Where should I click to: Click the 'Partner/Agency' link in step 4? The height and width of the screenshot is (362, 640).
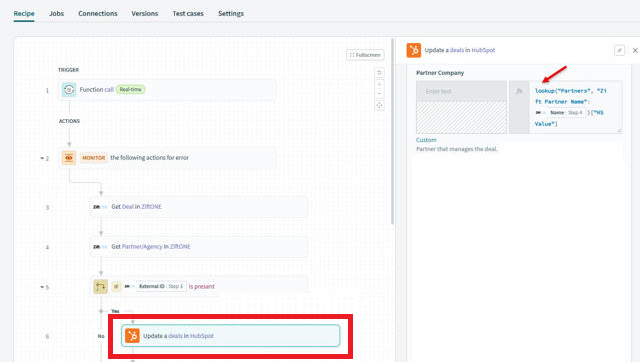tap(142, 247)
